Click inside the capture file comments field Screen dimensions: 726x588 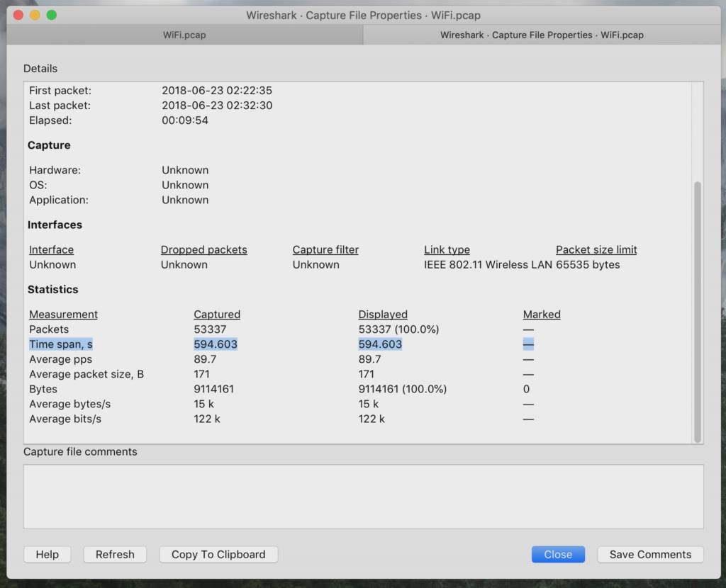click(364, 497)
